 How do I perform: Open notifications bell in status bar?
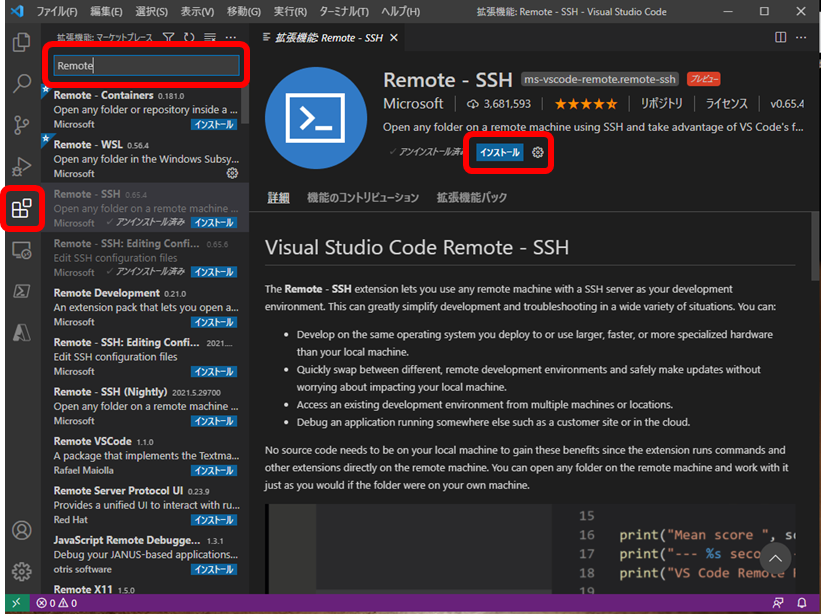(802, 603)
